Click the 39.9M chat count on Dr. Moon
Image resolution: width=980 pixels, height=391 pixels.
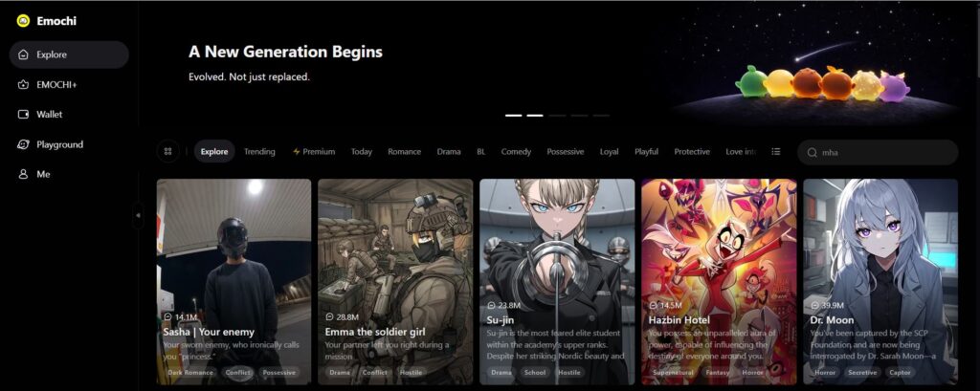828,305
